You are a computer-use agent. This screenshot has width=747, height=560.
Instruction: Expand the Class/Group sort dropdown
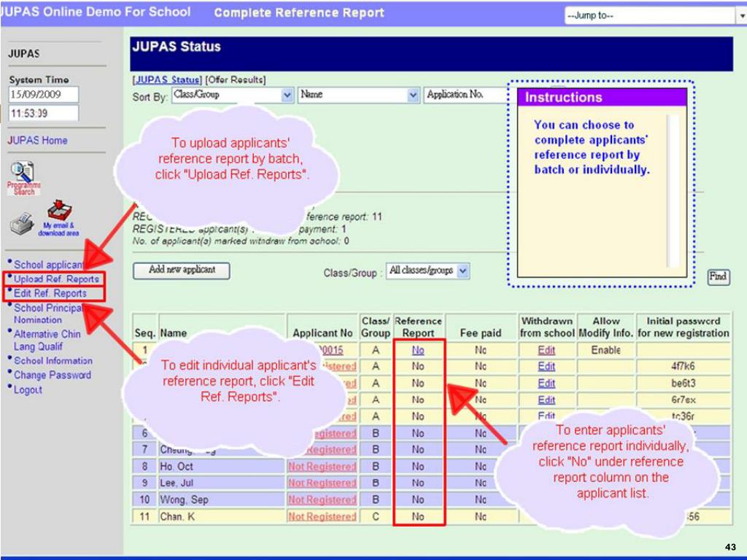pyautogui.click(x=233, y=95)
